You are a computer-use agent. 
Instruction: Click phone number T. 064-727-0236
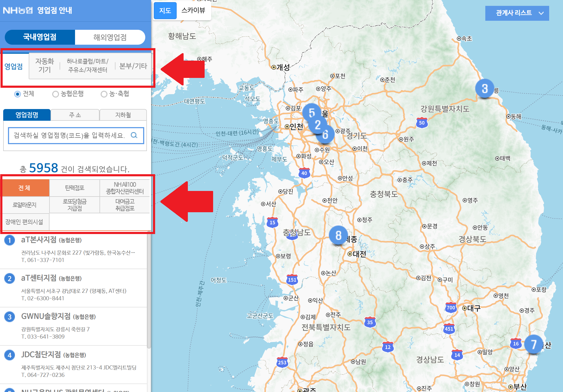pos(43,375)
